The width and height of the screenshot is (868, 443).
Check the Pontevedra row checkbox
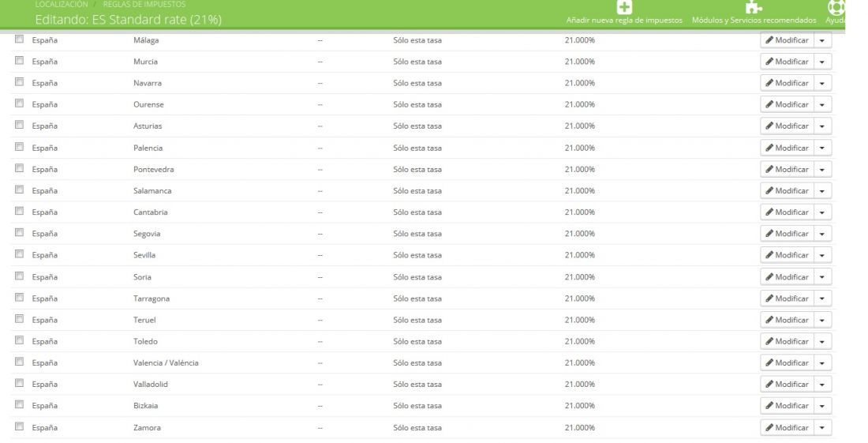[x=20, y=168]
